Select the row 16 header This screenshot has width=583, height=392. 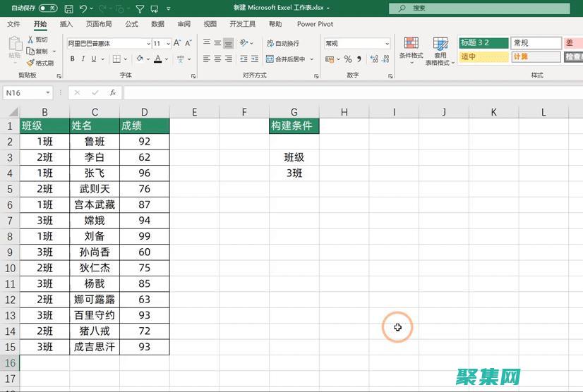tap(10, 362)
